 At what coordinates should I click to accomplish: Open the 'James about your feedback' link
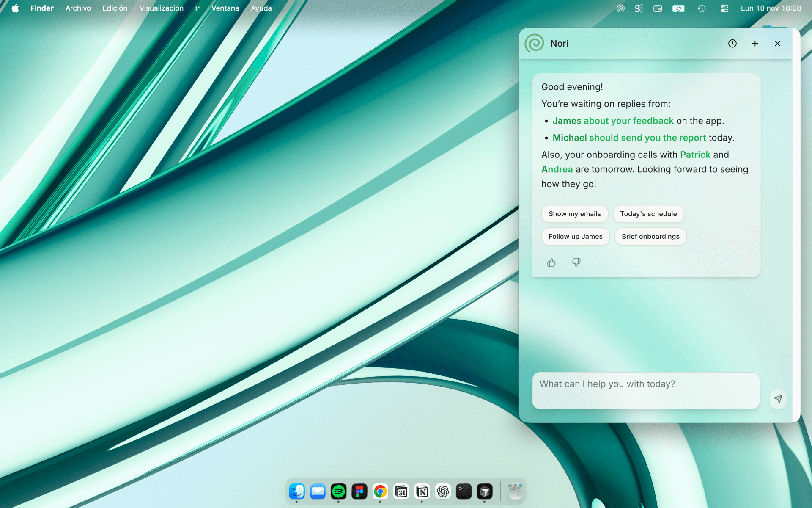tap(613, 121)
